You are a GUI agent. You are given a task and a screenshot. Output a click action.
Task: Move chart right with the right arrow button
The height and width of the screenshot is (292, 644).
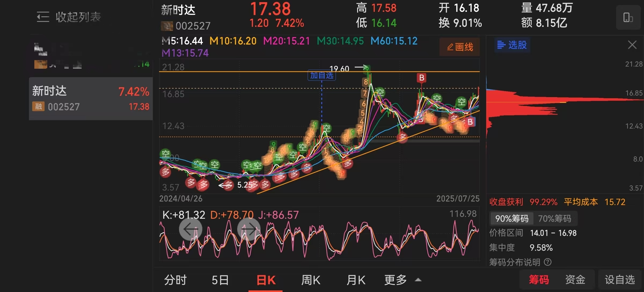pyautogui.click(x=249, y=229)
